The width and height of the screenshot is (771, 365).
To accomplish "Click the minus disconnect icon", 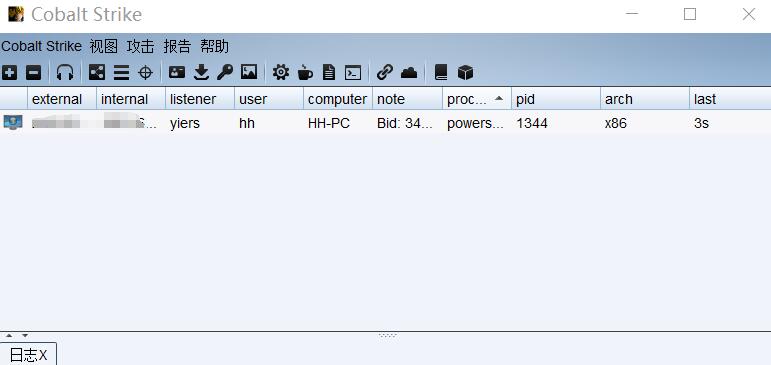I will click(x=33, y=73).
